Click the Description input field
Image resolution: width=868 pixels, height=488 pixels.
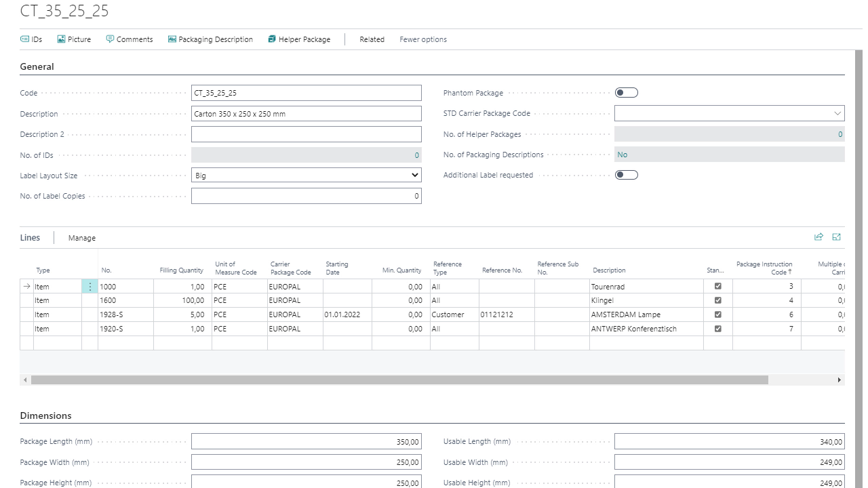click(x=307, y=114)
